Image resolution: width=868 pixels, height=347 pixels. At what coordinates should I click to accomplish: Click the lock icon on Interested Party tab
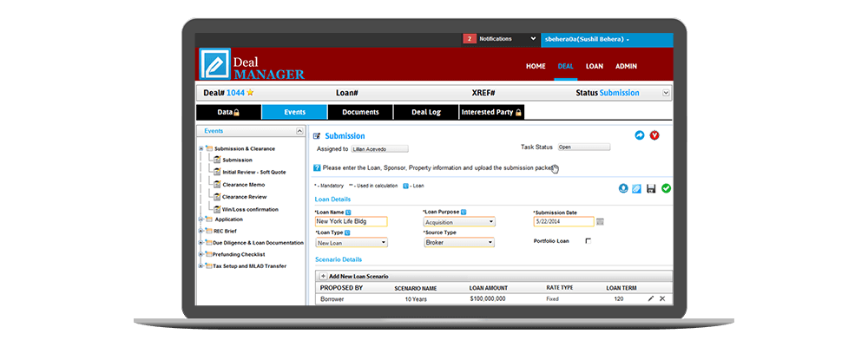click(x=518, y=113)
